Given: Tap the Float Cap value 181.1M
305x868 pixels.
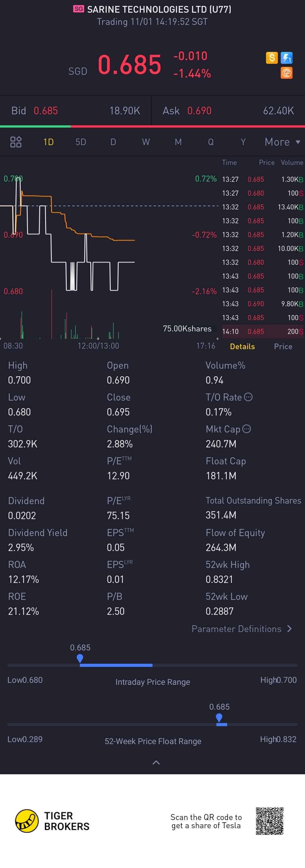Looking at the screenshot, I should tap(221, 476).
